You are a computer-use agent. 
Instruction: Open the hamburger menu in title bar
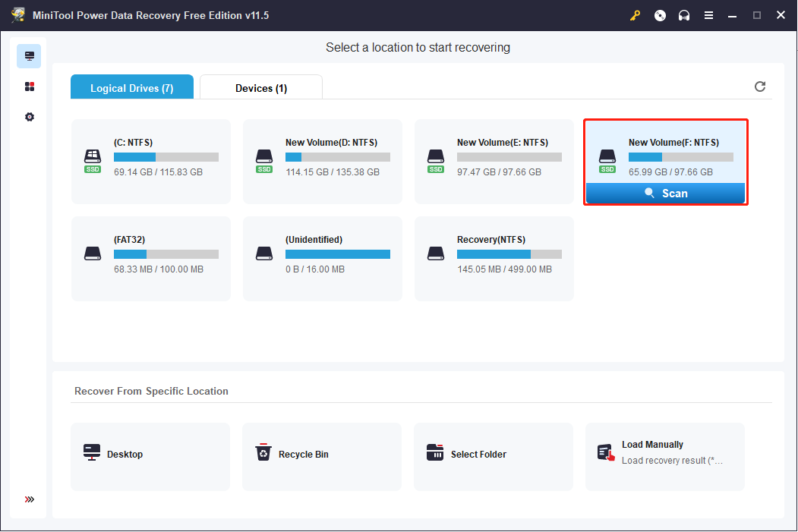(708, 15)
